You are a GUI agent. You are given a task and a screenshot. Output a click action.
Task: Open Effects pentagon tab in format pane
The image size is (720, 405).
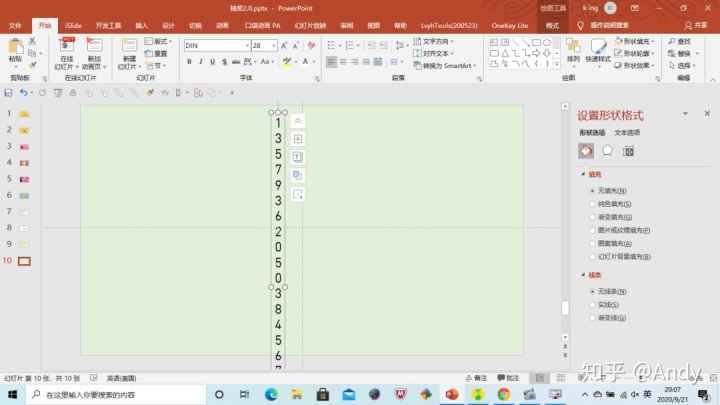click(607, 151)
